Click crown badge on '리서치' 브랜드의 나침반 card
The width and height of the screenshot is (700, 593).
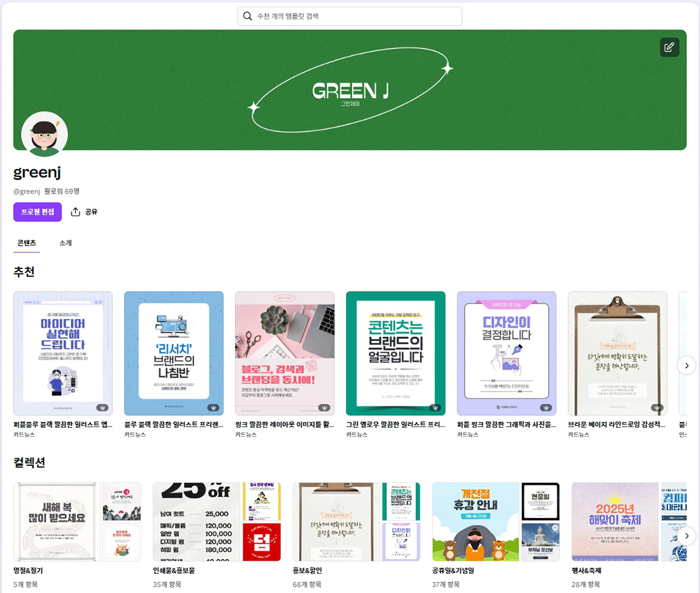click(x=213, y=408)
